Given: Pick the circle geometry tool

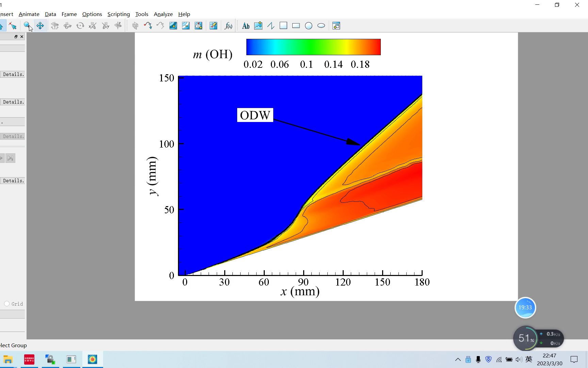Looking at the screenshot, I should [x=309, y=26].
